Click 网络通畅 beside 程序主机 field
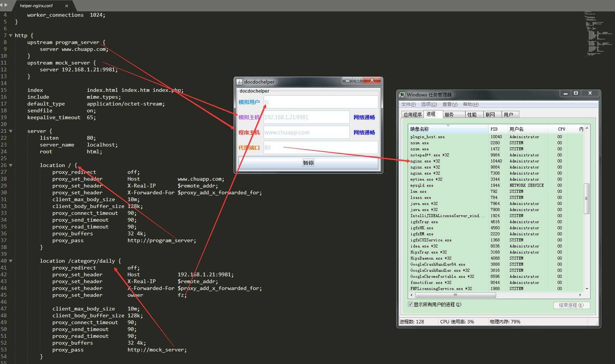The width and height of the screenshot is (615, 364). (x=364, y=132)
